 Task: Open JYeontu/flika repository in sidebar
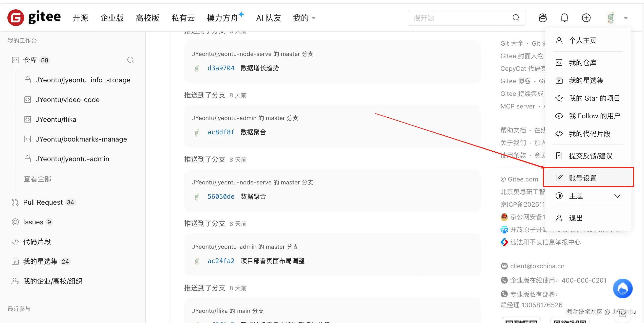click(x=56, y=119)
